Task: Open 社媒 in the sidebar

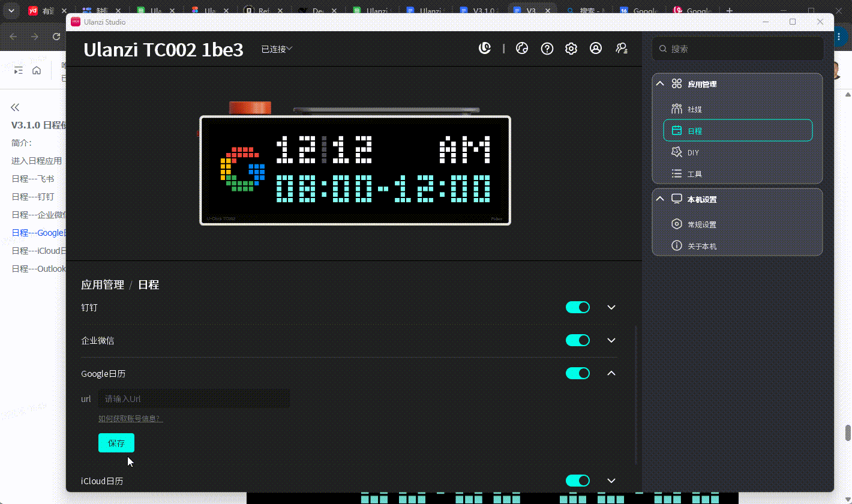Action: 737,109
